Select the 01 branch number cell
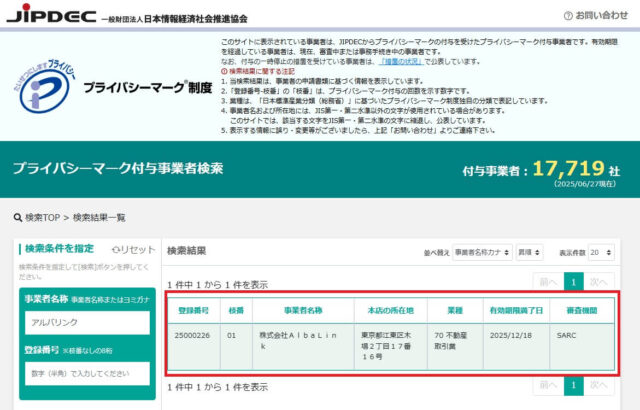 click(x=236, y=346)
